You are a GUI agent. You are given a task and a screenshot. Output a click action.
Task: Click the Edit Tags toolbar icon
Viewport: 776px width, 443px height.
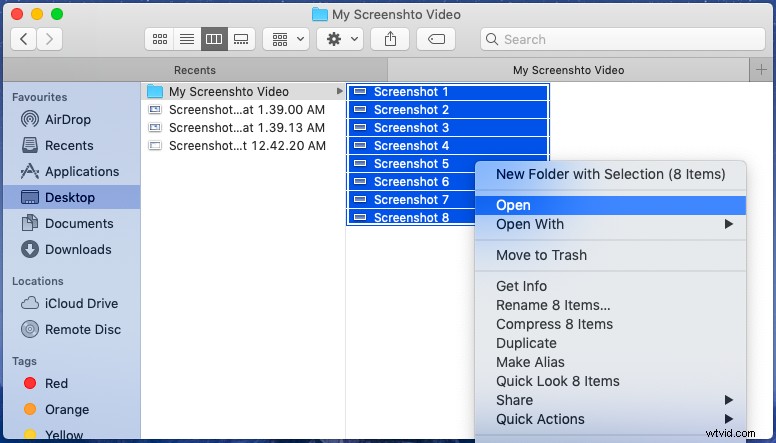point(436,39)
